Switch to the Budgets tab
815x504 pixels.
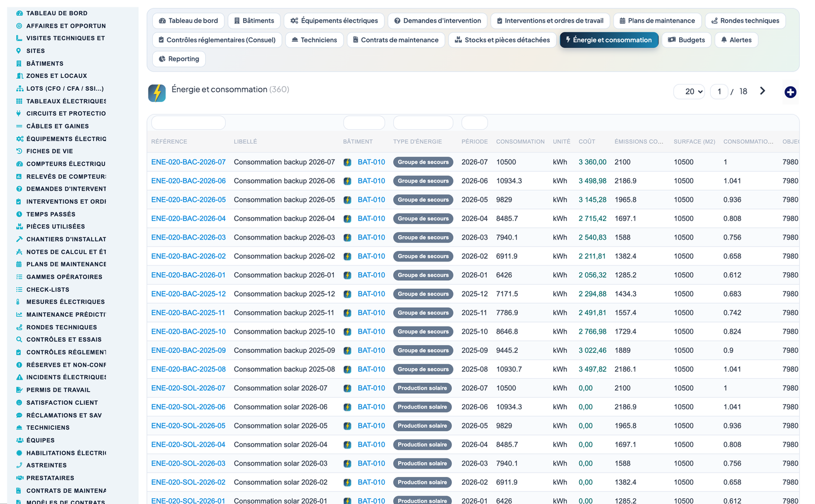point(686,40)
